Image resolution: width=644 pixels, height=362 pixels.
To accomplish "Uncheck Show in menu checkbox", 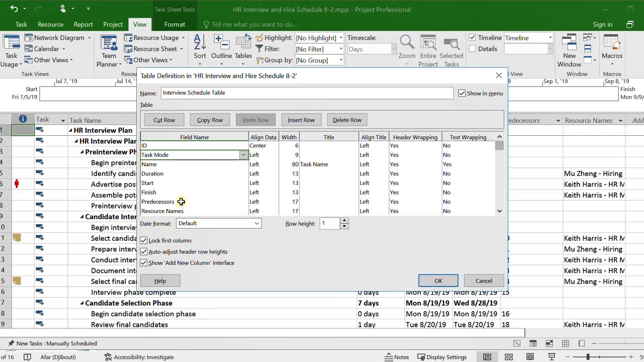I will pyautogui.click(x=462, y=93).
